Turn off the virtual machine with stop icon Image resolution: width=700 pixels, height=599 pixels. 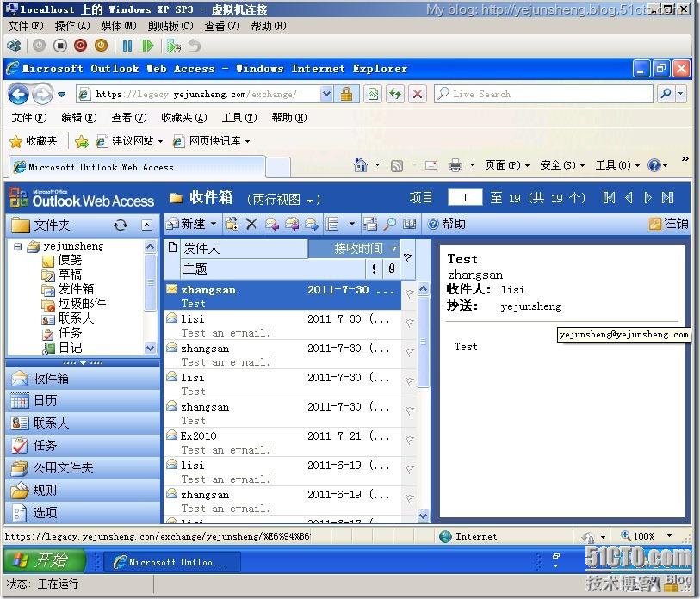pos(59,46)
